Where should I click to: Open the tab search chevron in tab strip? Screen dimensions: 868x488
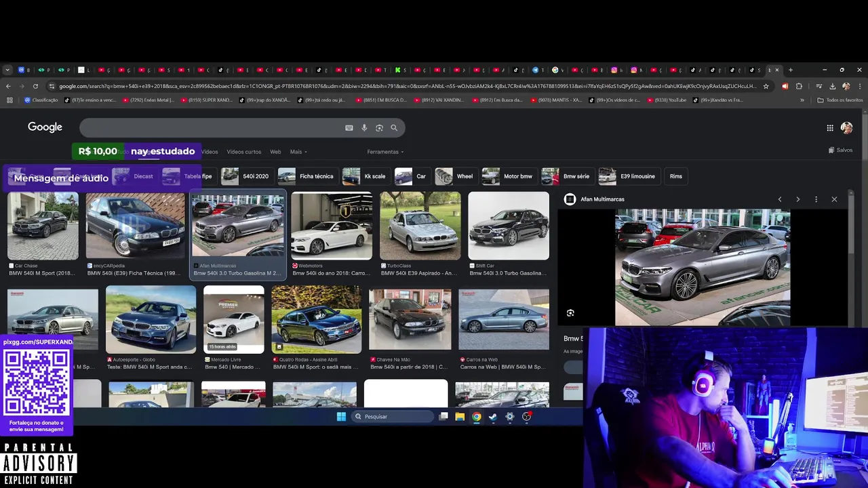(x=7, y=70)
